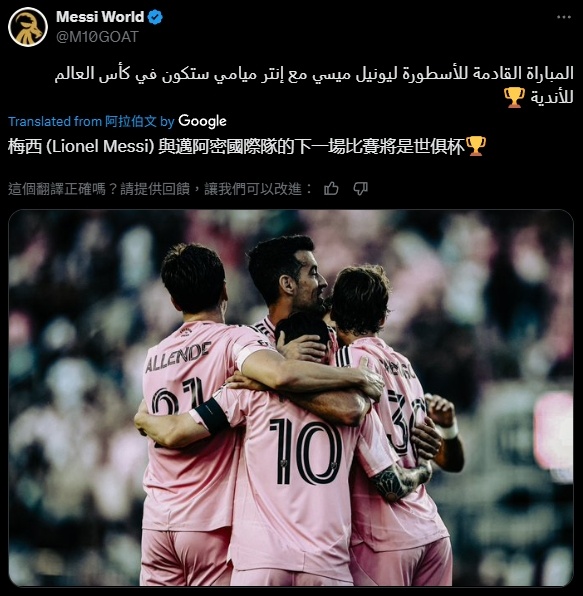Click trophy emoji ending the Chinese translation
The image size is (583, 596).
click(x=475, y=146)
